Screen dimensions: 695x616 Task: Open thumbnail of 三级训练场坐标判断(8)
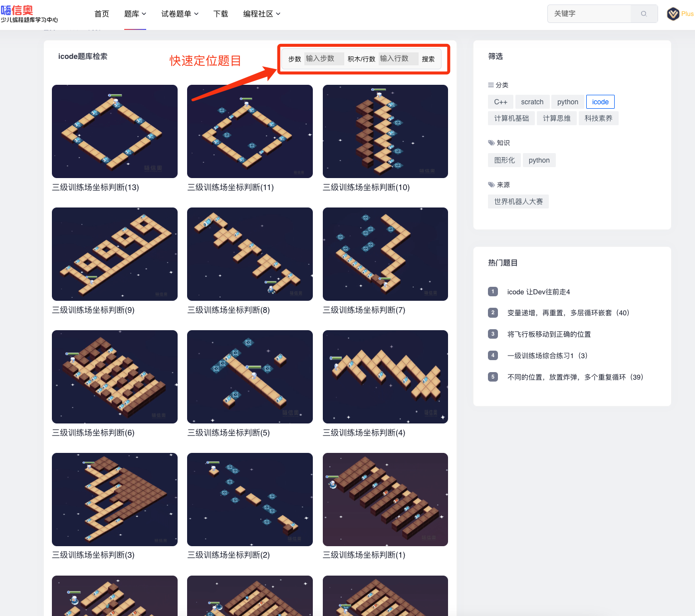pyautogui.click(x=250, y=254)
